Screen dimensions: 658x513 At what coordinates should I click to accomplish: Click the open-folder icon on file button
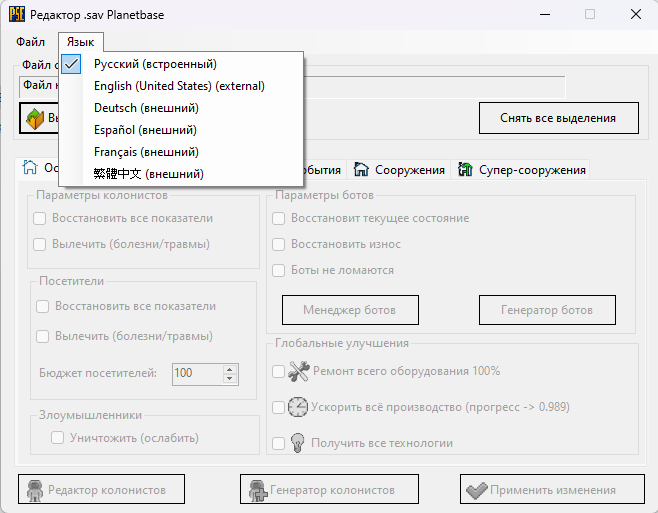point(35,119)
